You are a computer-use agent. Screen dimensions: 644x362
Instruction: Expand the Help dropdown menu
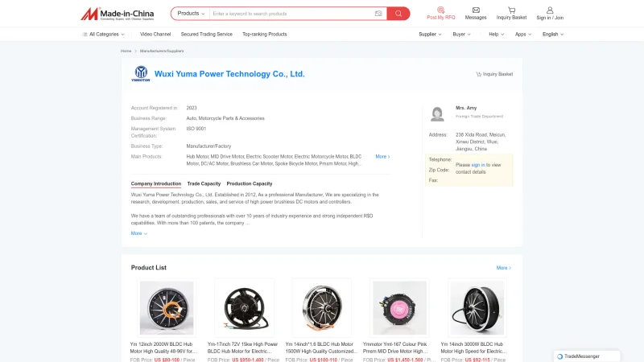pyautogui.click(x=496, y=35)
